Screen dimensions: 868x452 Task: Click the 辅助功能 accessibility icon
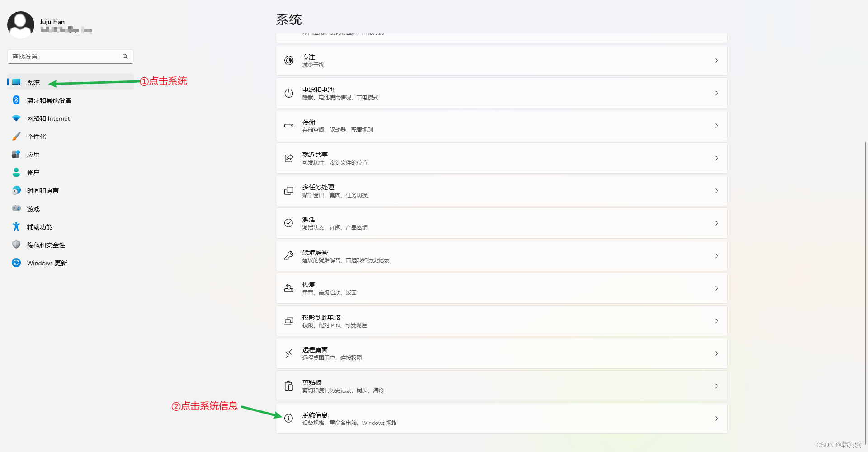(x=16, y=226)
